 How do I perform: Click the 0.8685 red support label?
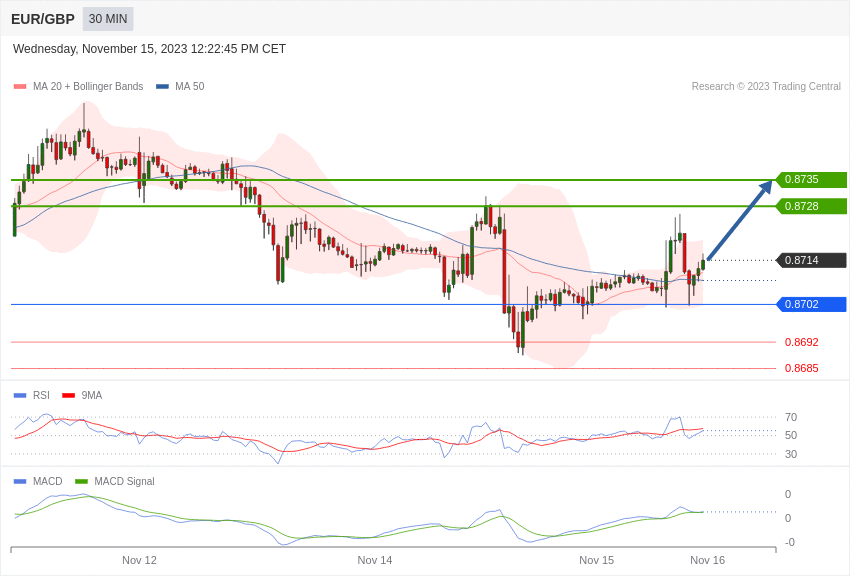click(802, 368)
